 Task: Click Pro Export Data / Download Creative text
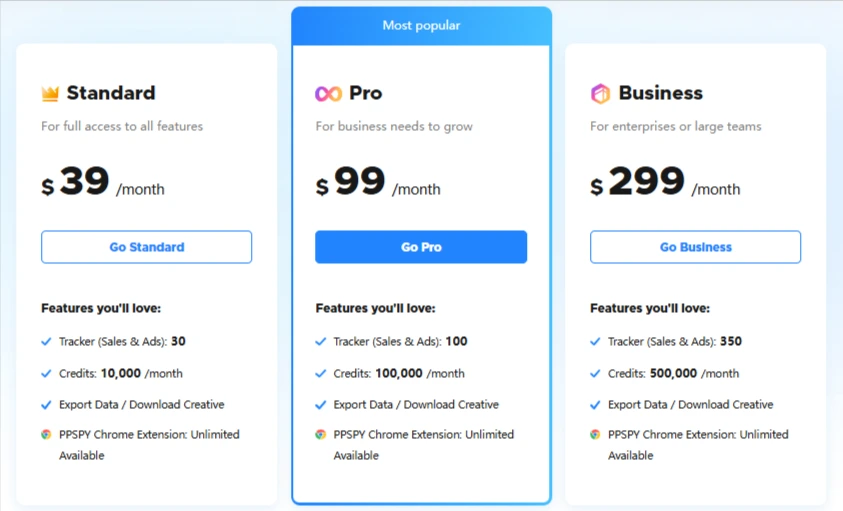[x=416, y=404]
